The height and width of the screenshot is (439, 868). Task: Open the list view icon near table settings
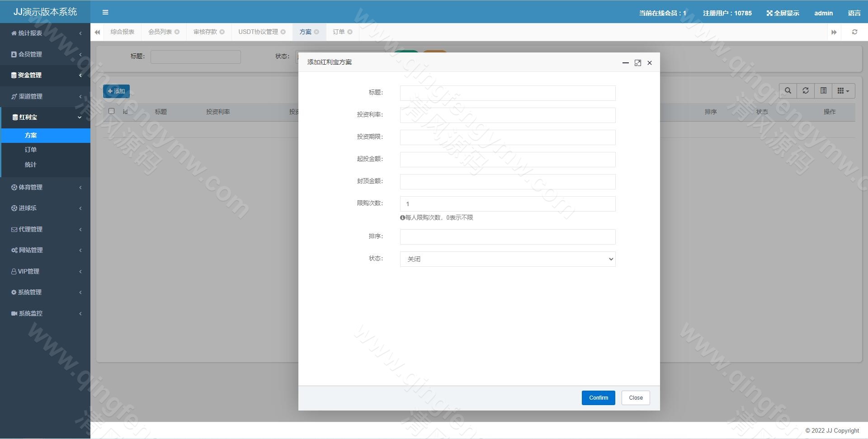(x=823, y=90)
